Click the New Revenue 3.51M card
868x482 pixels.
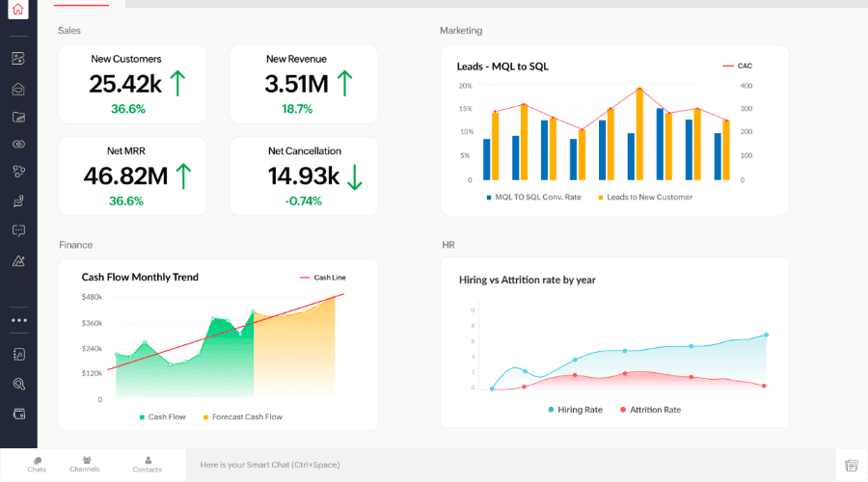click(304, 84)
